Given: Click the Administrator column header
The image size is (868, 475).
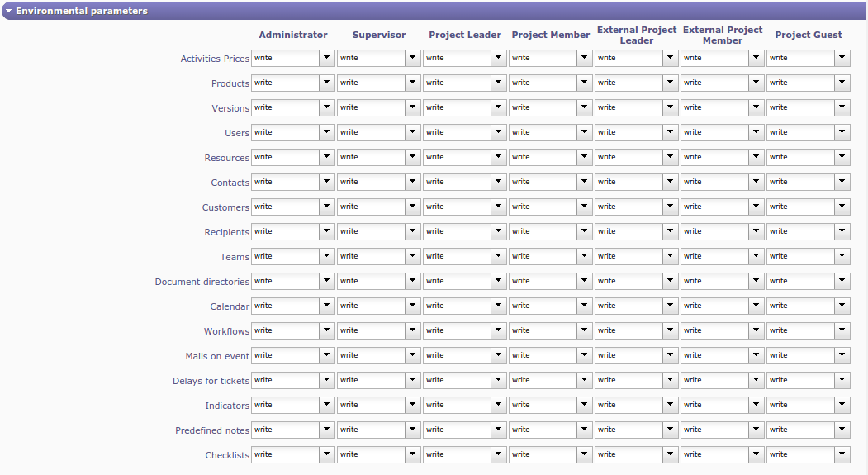Looking at the screenshot, I should 293,35.
